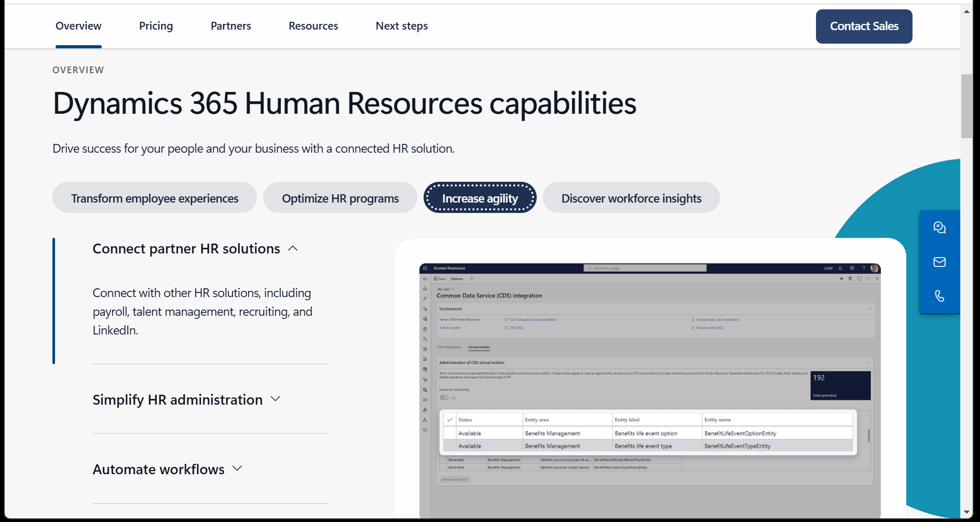The image size is (980, 522).
Task: Open the notifications bell in the HR header
Action: click(x=841, y=268)
